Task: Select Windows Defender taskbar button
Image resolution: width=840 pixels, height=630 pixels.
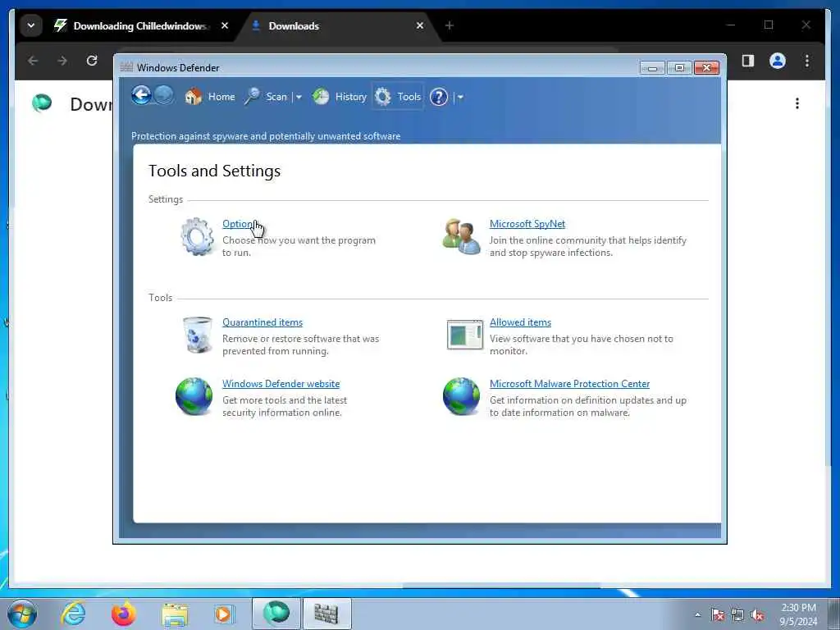Action: [326, 614]
